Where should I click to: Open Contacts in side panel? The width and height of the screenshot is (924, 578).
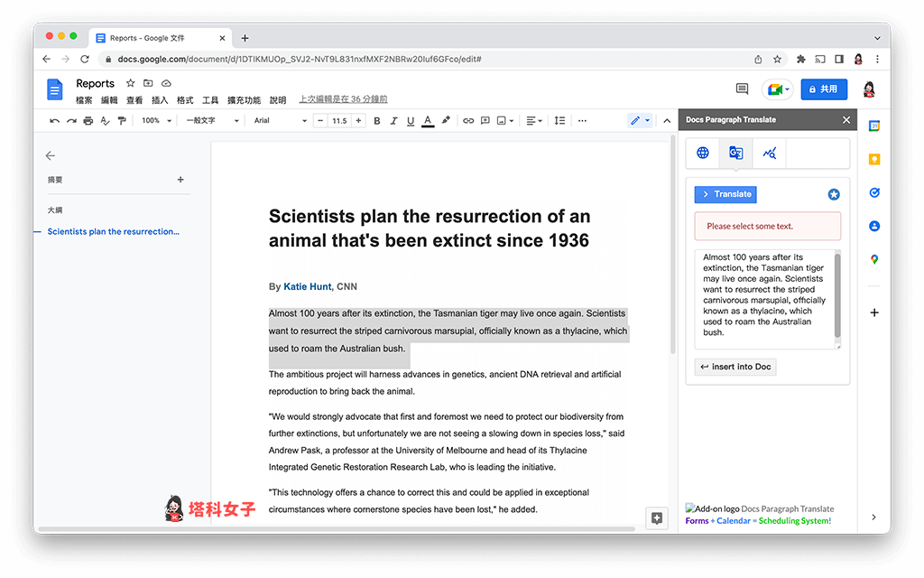[874, 226]
